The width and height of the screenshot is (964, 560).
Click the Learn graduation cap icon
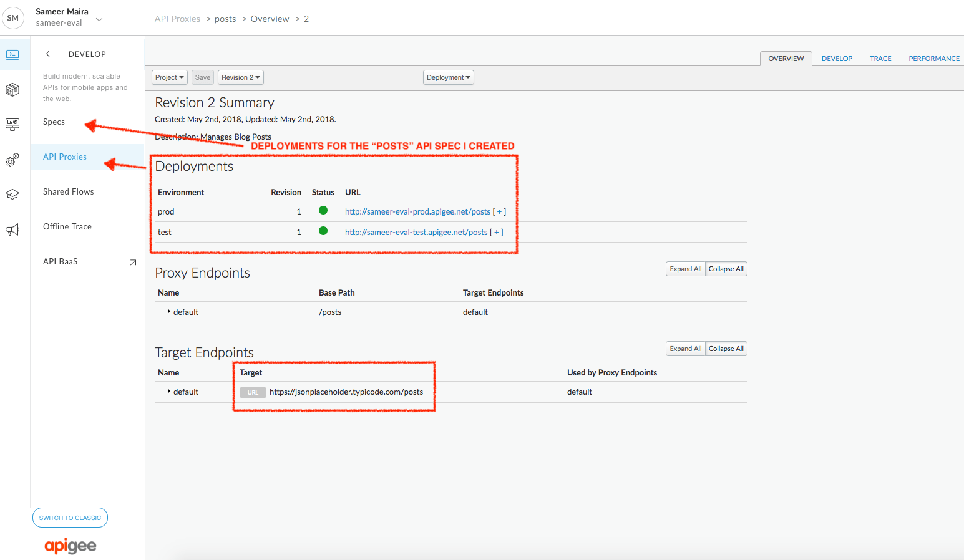pyautogui.click(x=12, y=195)
